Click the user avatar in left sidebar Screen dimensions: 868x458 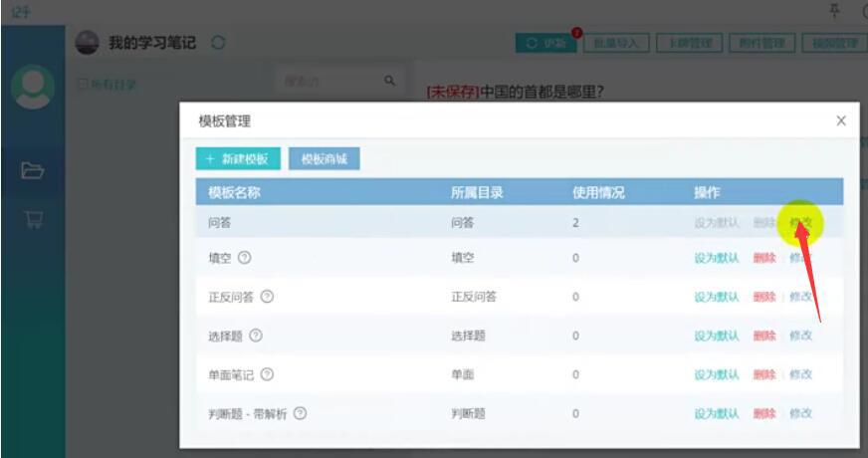(x=33, y=87)
